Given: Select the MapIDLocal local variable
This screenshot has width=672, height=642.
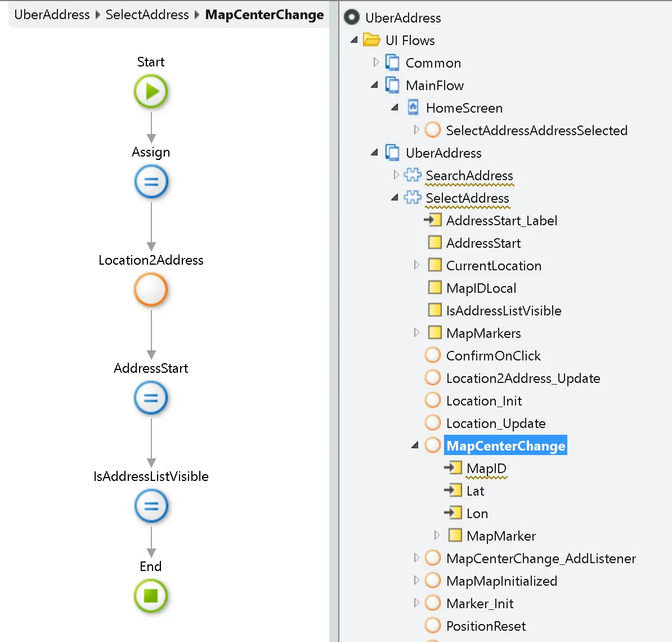Looking at the screenshot, I should 481,288.
